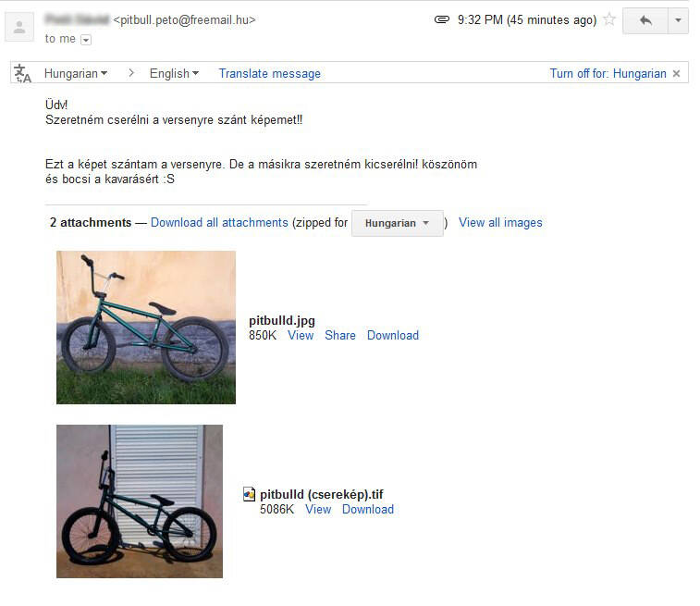This screenshot has height=606, width=700.
Task: Click Download all attachments link
Action: (x=219, y=222)
